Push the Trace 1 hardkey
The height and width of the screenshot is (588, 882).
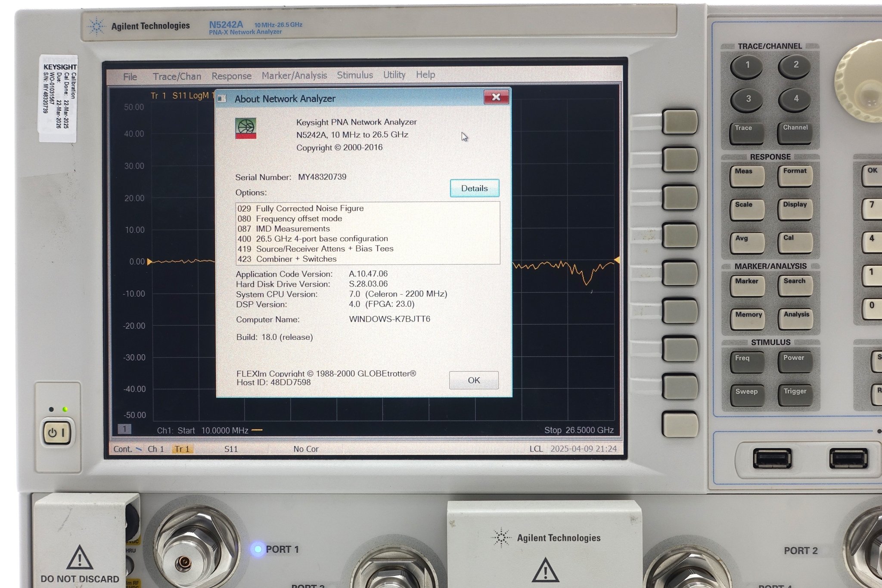point(747,67)
